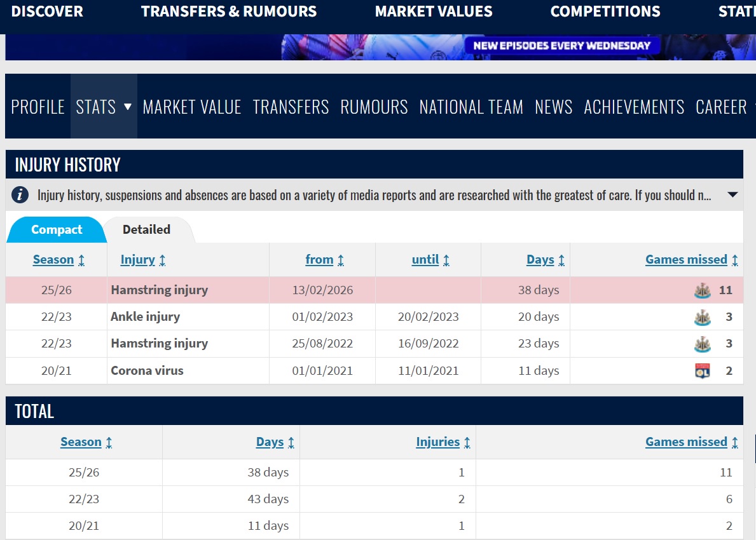Image resolution: width=756 pixels, height=540 pixels.
Task: Open the National Team page
Action: point(471,107)
